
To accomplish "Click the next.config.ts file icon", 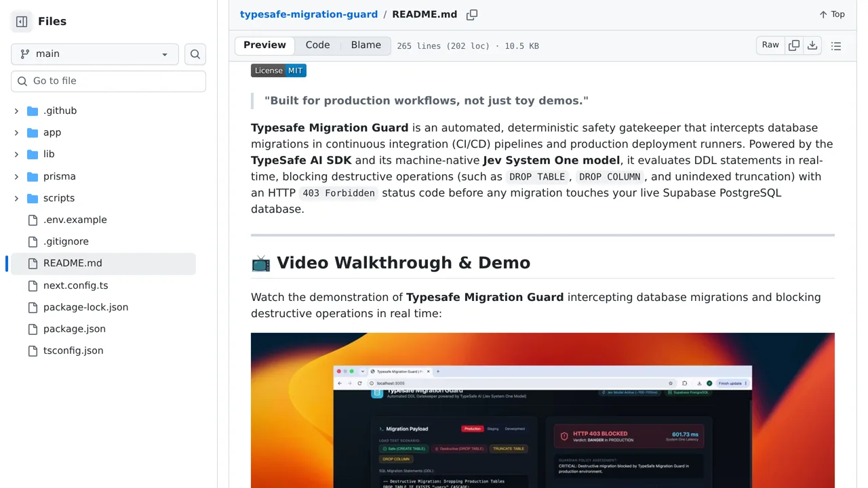I will coord(33,285).
